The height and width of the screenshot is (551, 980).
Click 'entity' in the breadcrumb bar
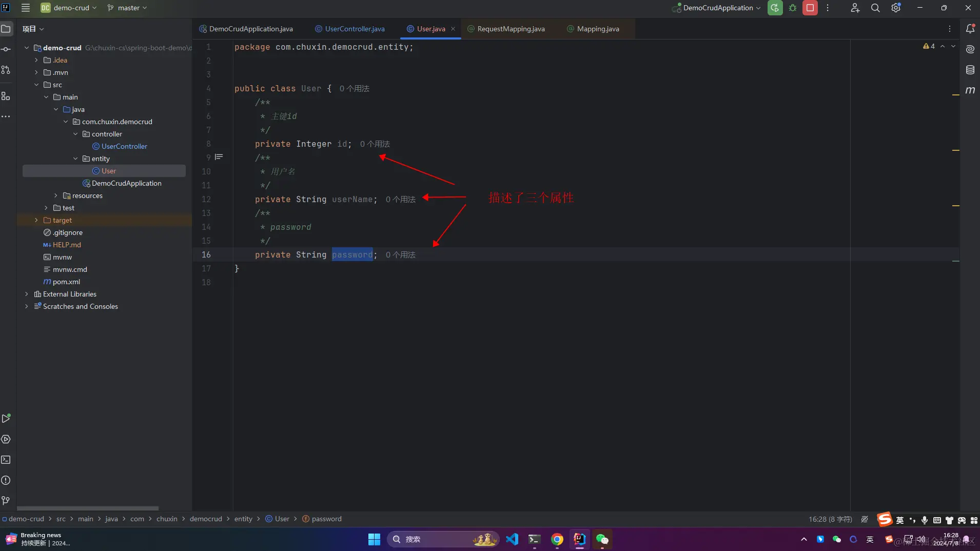(243, 519)
